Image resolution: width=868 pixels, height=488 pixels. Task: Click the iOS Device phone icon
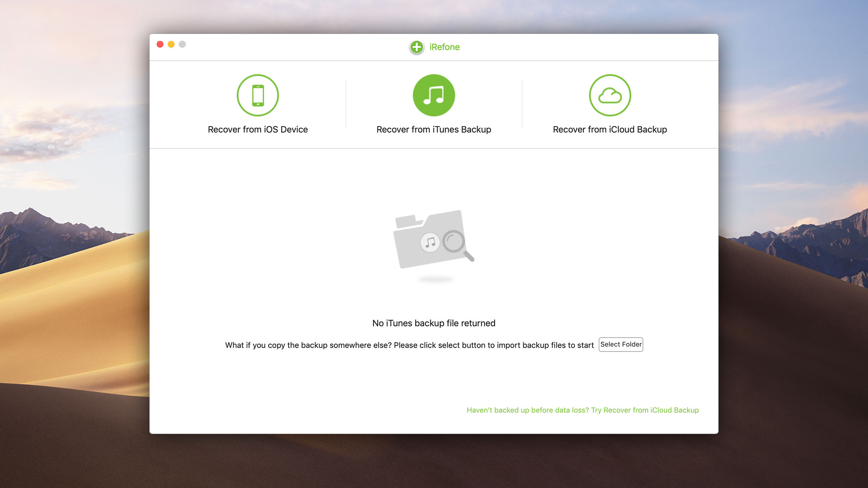click(x=258, y=95)
